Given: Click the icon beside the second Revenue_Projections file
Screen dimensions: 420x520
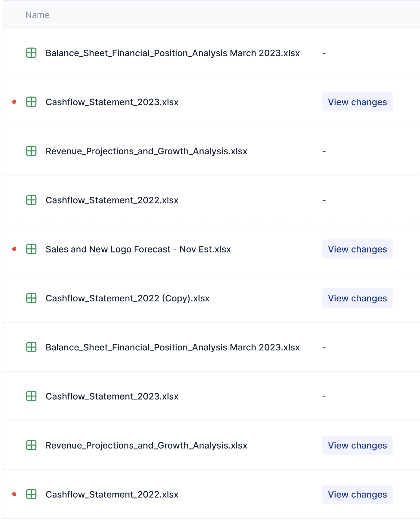Looking at the screenshot, I should pos(31,445).
